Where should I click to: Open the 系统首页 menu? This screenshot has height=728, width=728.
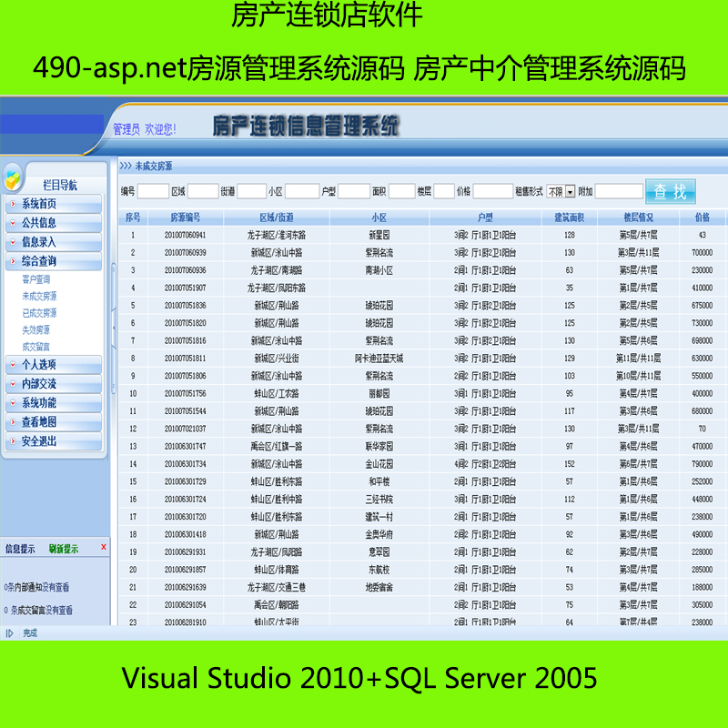click(54, 203)
